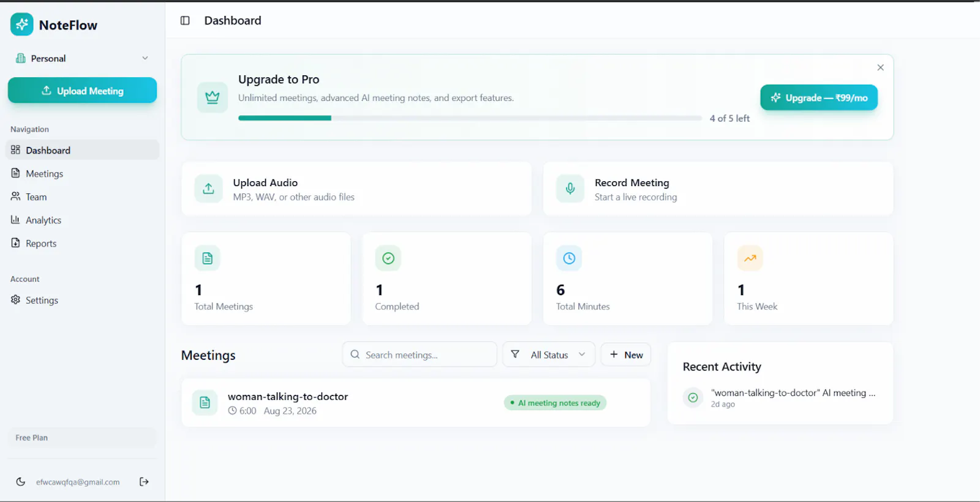Click the 2d ago timestamp
The height and width of the screenshot is (502, 980).
pyautogui.click(x=723, y=404)
